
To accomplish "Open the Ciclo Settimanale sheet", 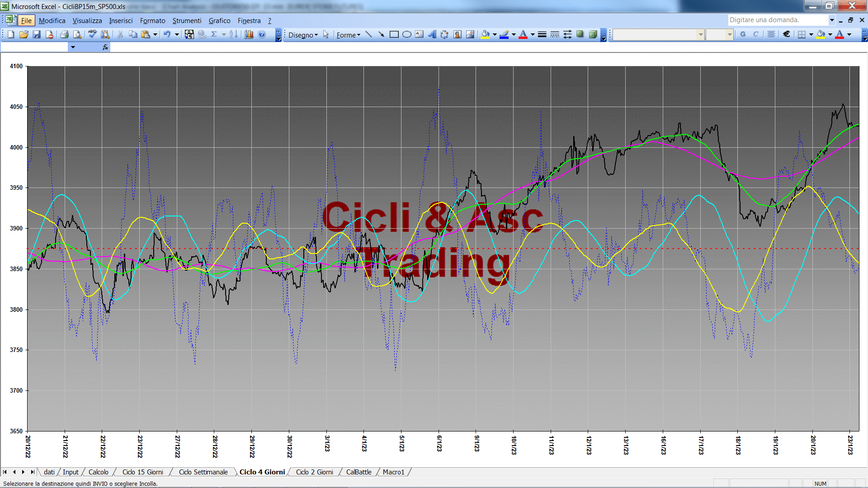I will 203,472.
